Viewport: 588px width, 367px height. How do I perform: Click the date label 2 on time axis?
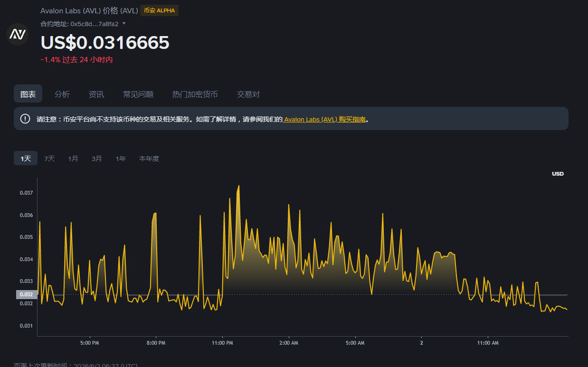click(x=422, y=343)
